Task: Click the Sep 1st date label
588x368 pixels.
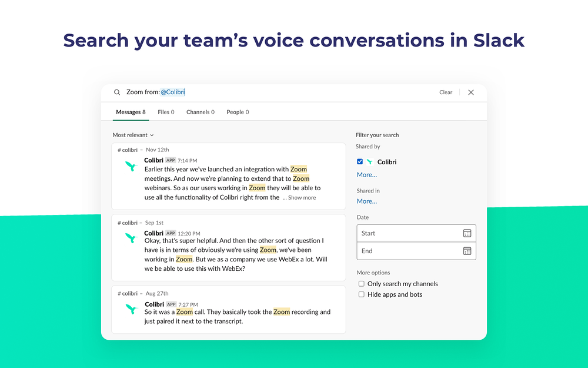Action: pyautogui.click(x=154, y=223)
